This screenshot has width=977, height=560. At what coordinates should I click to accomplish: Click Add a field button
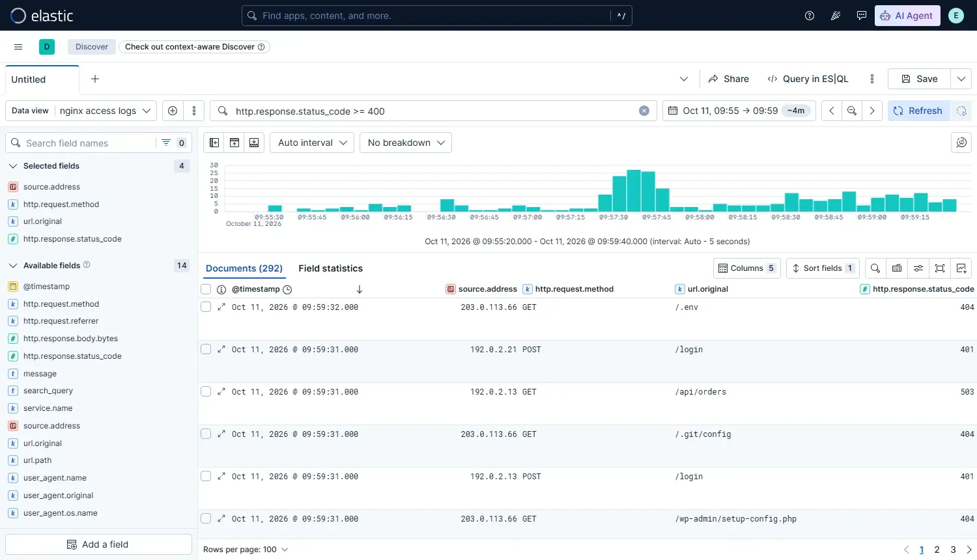[x=98, y=544]
